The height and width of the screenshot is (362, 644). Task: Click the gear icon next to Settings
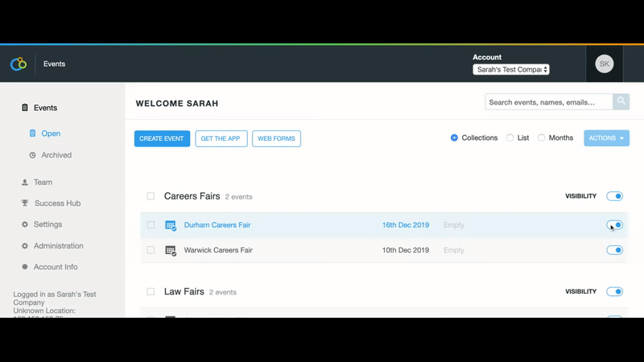point(25,224)
